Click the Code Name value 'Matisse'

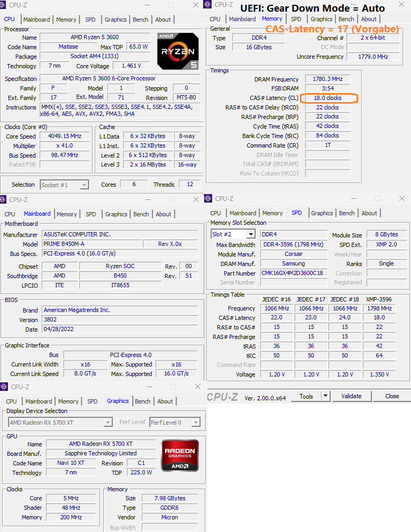68,47
